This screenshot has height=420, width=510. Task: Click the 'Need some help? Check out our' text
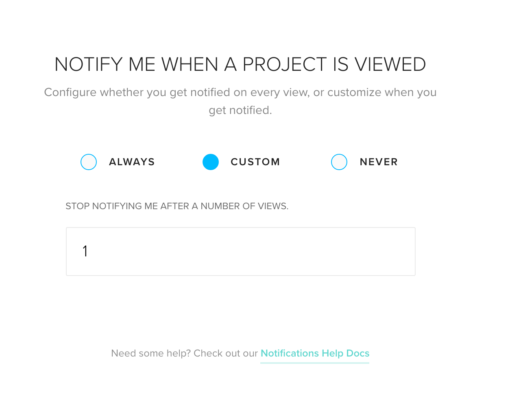coord(184,353)
